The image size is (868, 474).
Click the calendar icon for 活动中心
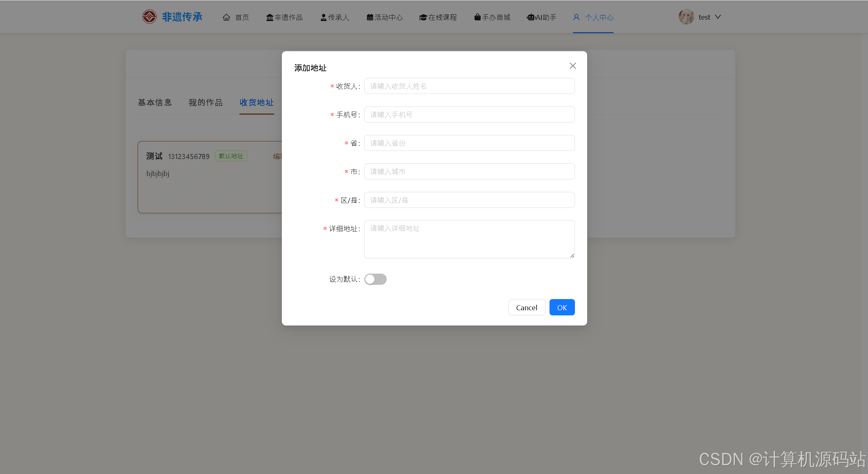tap(370, 17)
